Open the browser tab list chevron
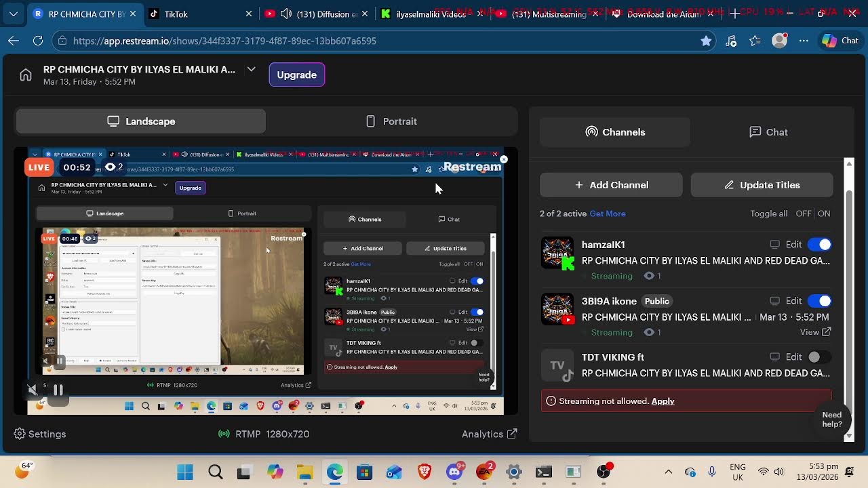 pos(14,14)
